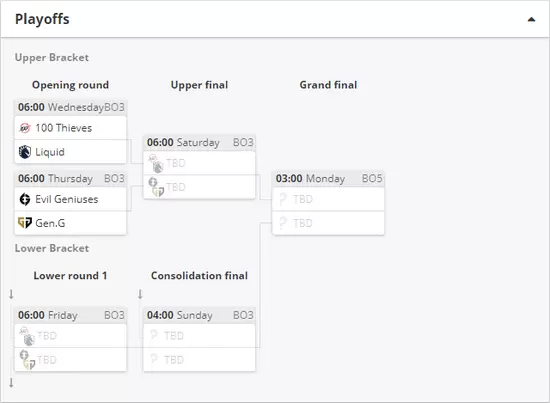The image size is (550, 403).
Task: Click the question mark icon in Sunday match top slot
Action: (x=154, y=336)
